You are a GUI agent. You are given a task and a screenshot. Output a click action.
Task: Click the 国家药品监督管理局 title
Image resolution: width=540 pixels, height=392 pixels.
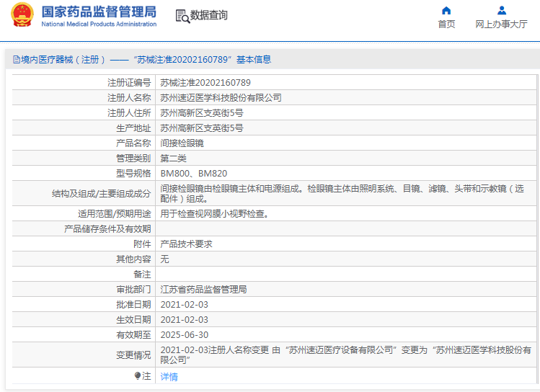[x=99, y=12]
